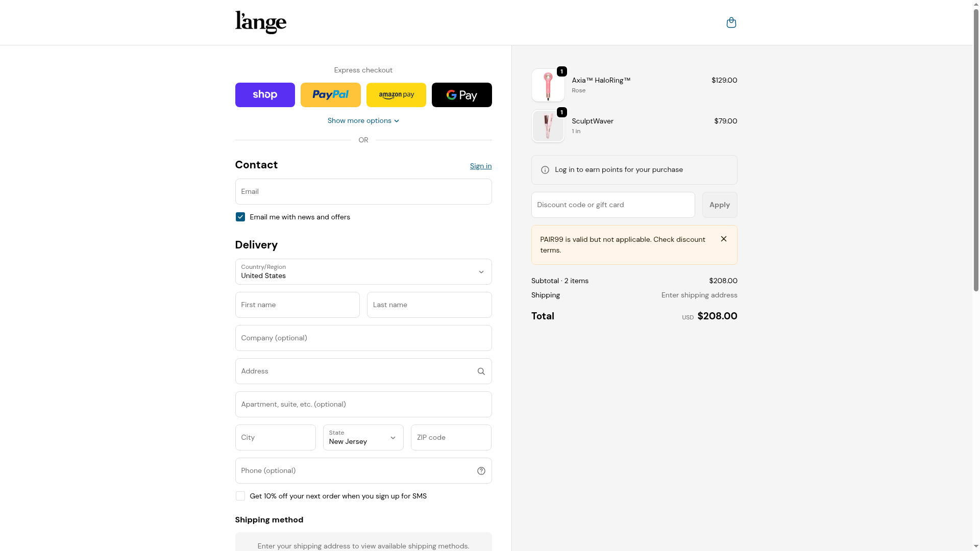This screenshot has height=551, width=980.
Task: Select Amazon Pay express checkout
Action: [396, 95]
